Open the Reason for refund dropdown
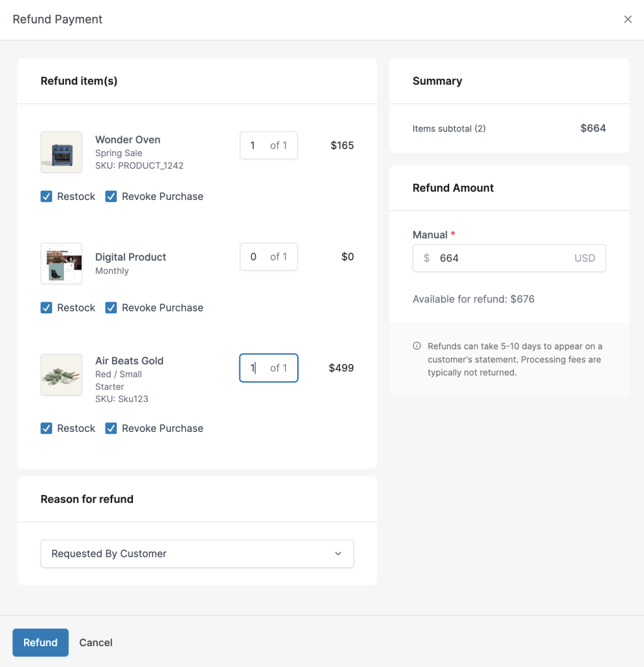This screenshot has width=644, height=667. (x=197, y=554)
